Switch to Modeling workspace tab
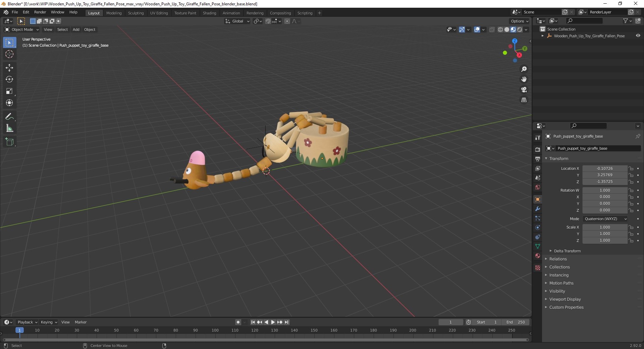Image resolution: width=644 pixels, height=349 pixels. point(114,13)
